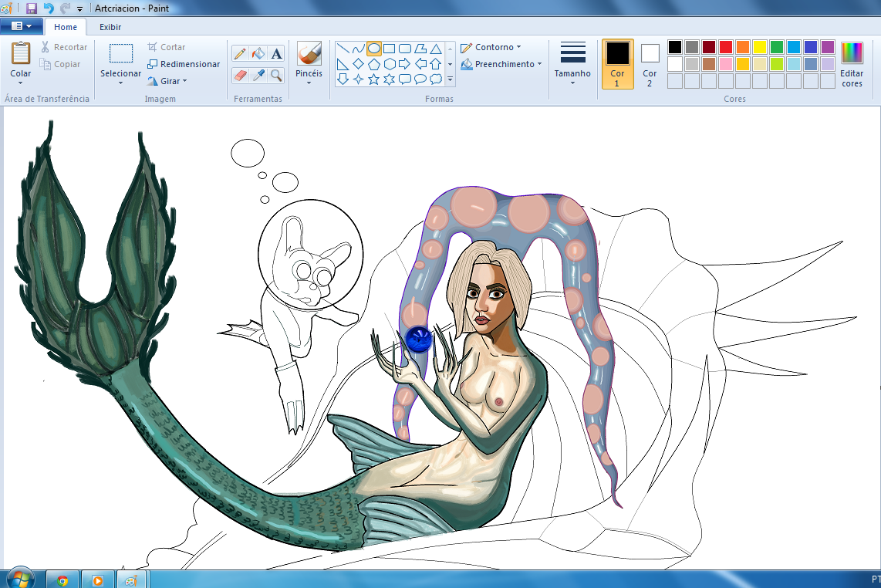Choose the rose pink color swatch
The height and width of the screenshot is (588, 881).
726,64
